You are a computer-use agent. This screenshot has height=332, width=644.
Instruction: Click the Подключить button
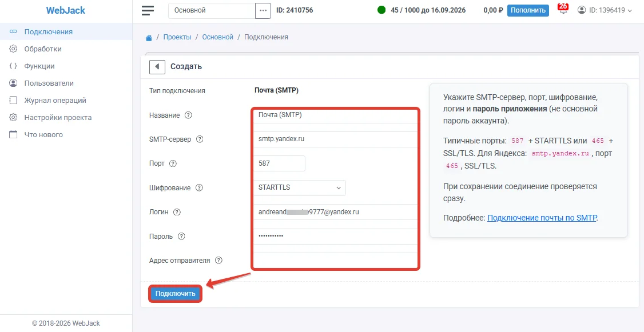tap(175, 293)
